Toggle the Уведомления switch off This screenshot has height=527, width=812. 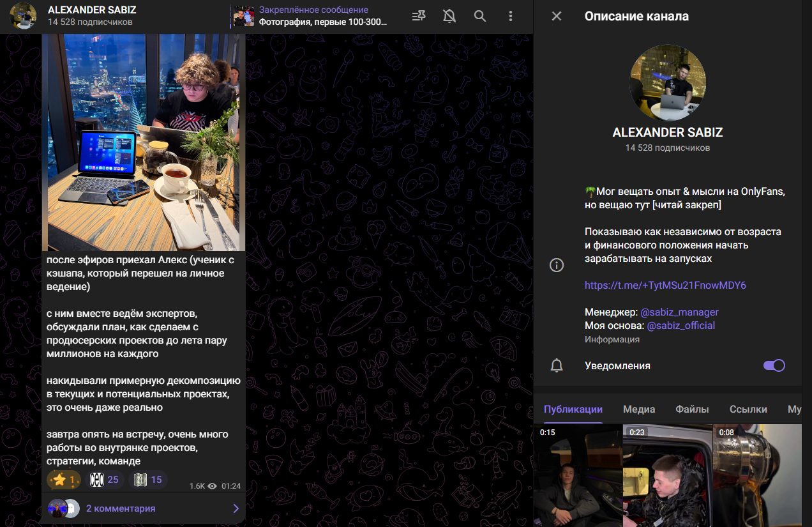774,365
